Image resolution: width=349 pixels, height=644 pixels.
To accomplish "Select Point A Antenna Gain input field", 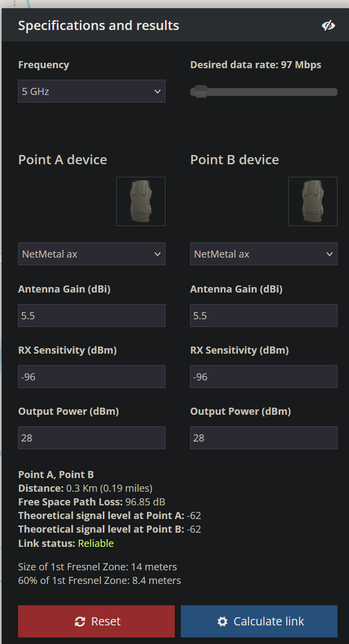I will click(91, 315).
